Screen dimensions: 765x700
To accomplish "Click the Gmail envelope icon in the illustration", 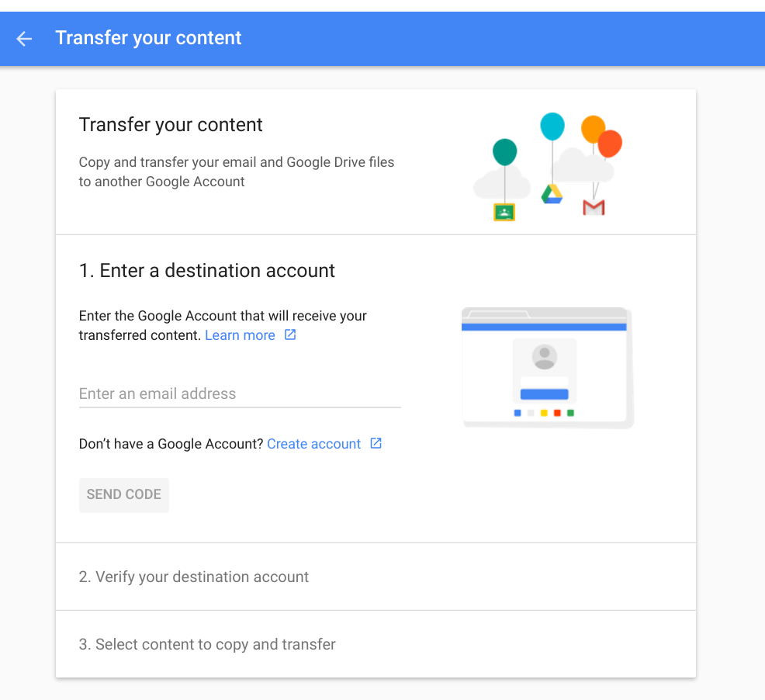I will coord(594,207).
